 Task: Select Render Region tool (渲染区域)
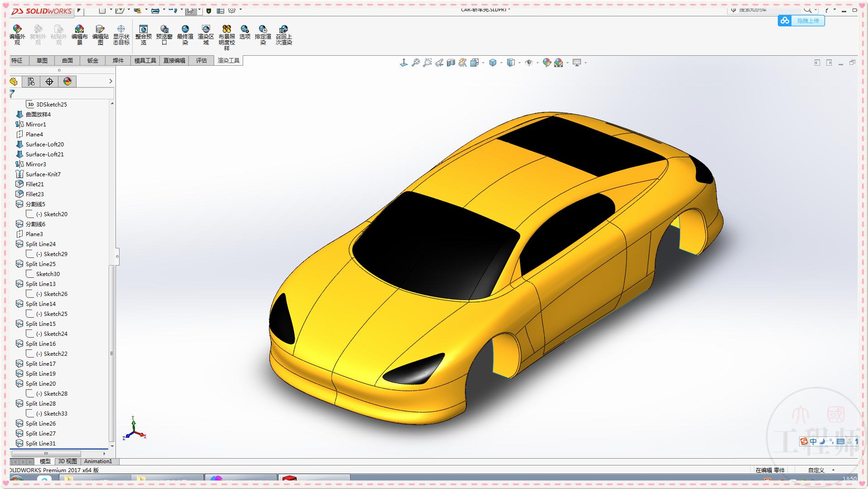click(x=206, y=34)
